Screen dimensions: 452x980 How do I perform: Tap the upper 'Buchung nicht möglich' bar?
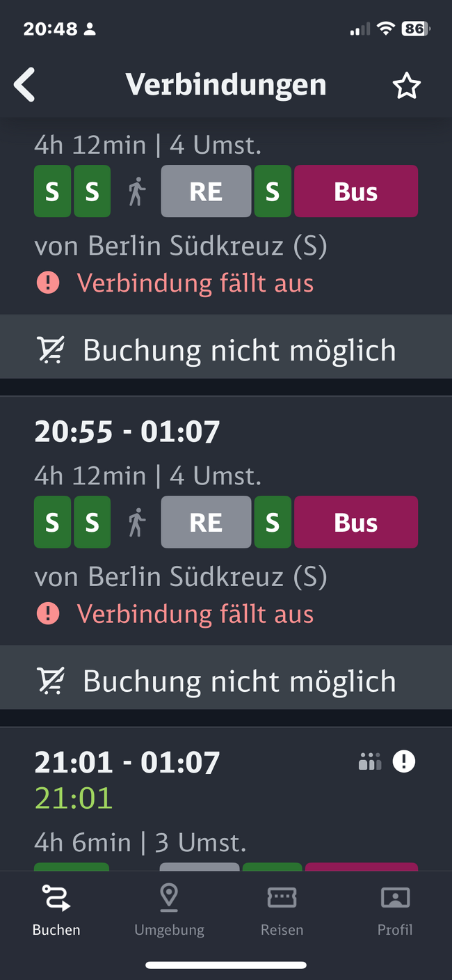coord(226,350)
